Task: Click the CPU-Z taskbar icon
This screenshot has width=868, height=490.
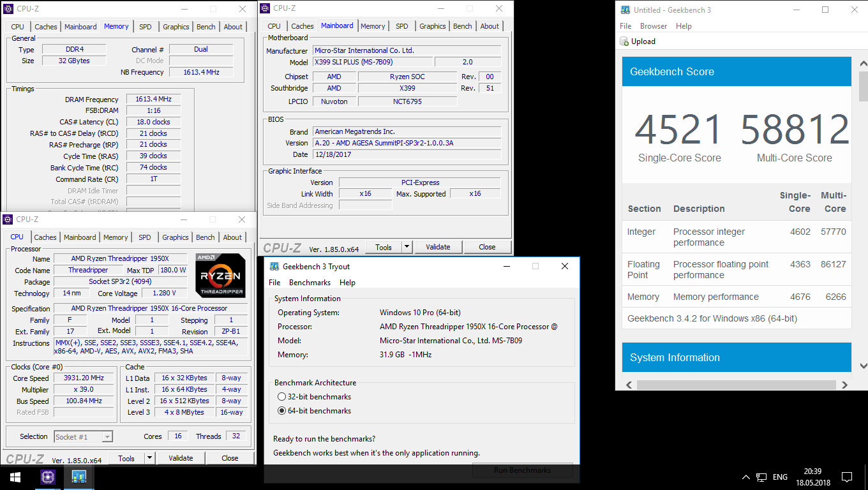Action: tap(48, 477)
